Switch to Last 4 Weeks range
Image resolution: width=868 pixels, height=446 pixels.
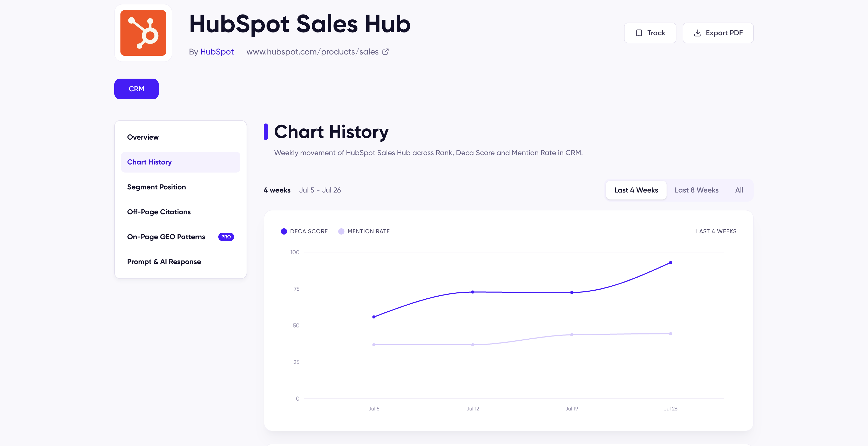coord(636,190)
